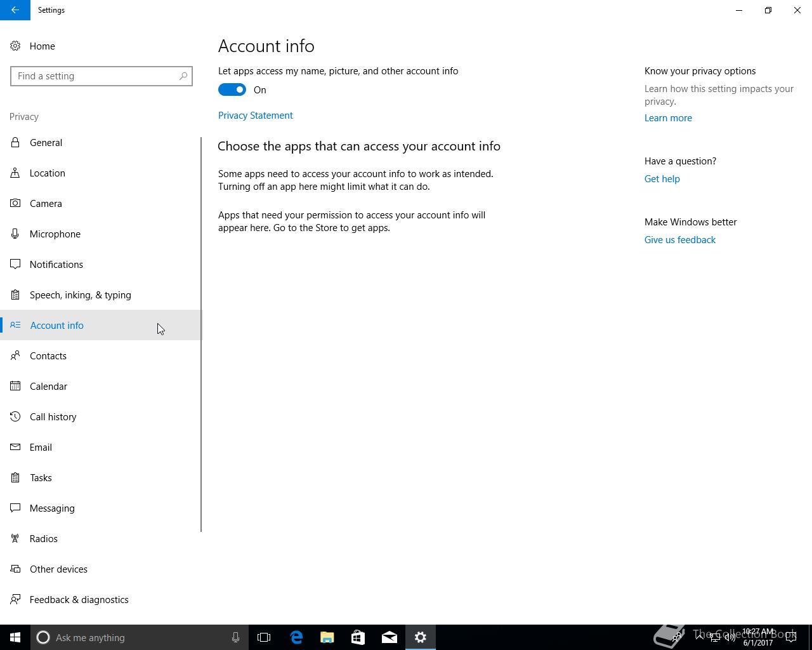Go to Calendar privacy settings
This screenshot has height=650, width=812.
[101, 387]
